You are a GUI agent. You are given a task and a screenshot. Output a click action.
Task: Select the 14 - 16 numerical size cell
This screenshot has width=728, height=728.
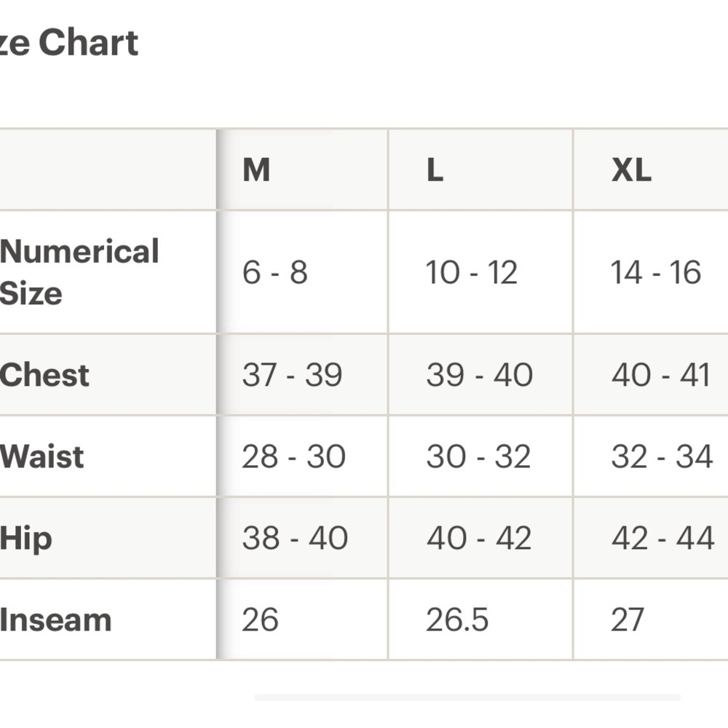(x=656, y=272)
